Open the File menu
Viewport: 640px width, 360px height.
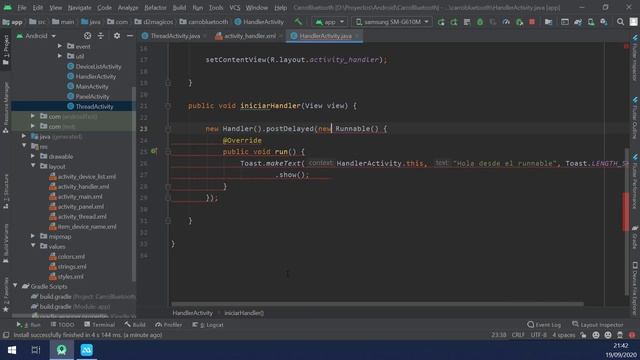[x=22, y=8]
